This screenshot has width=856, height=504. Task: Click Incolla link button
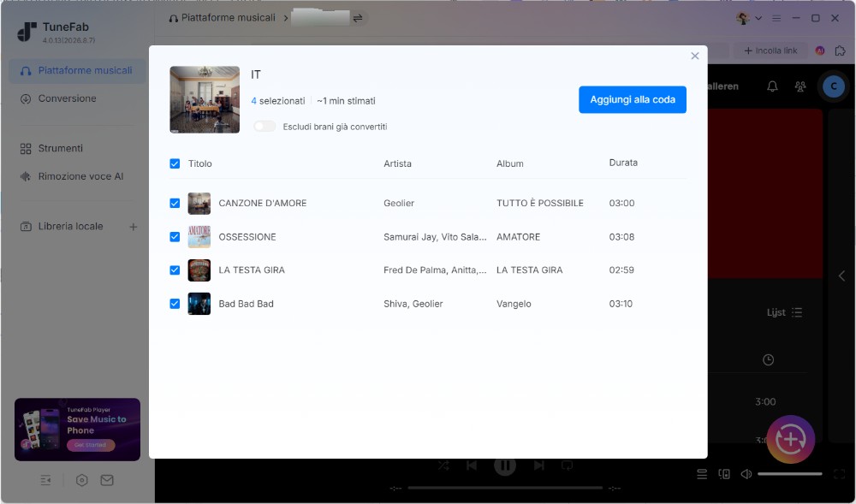point(771,50)
